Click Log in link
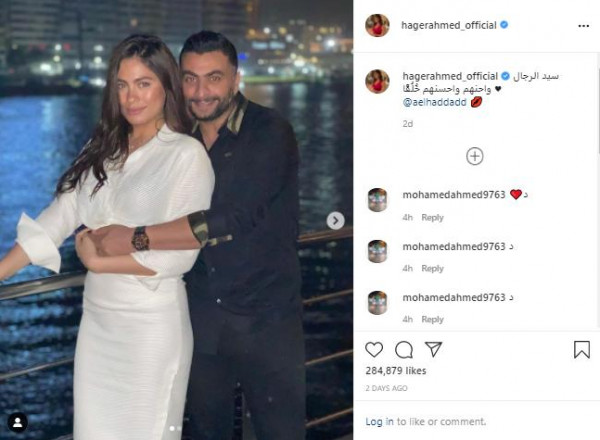 click(x=379, y=422)
